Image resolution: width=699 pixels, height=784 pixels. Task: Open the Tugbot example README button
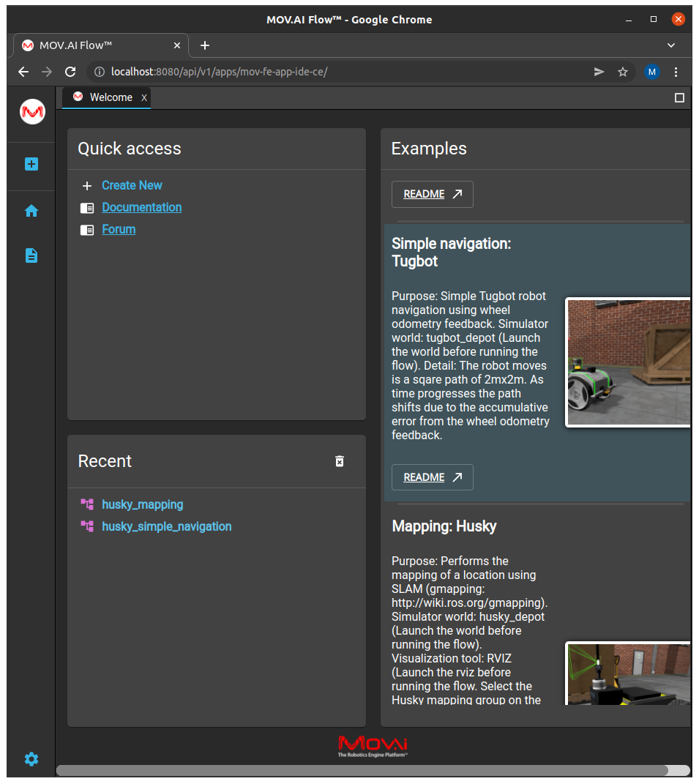coord(433,477)
